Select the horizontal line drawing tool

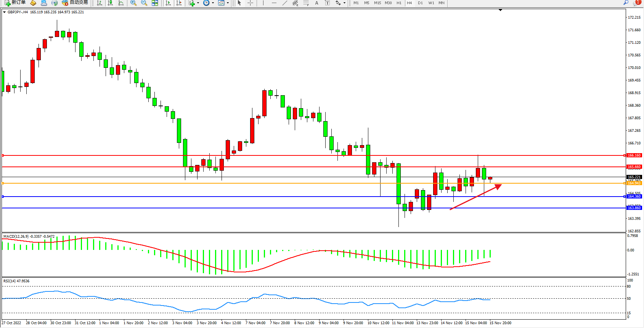[x=274, y=3]
